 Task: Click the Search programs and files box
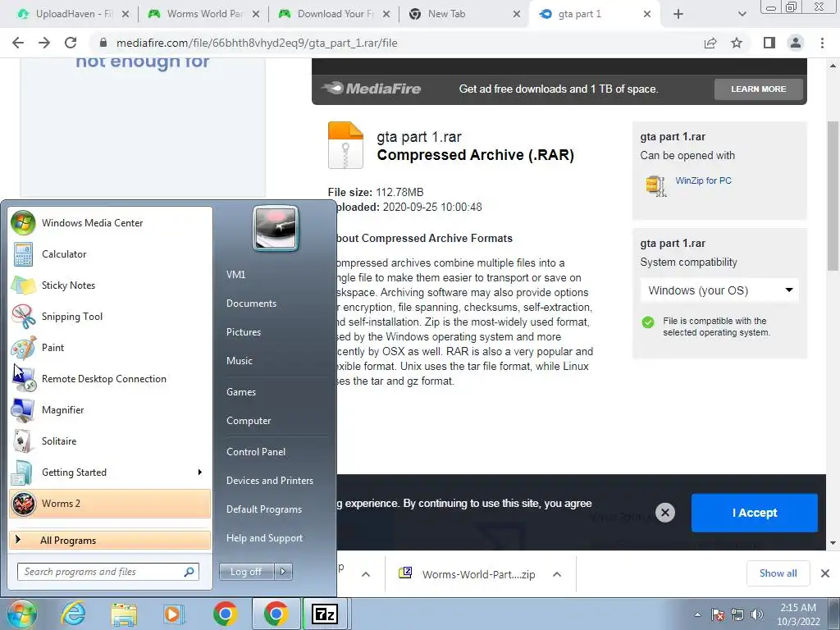107,572
